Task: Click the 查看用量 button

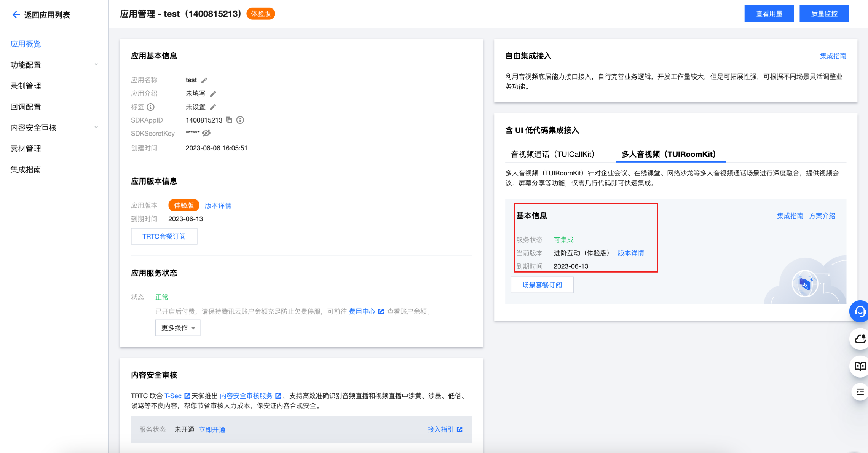Action: [x=769, y=14]
